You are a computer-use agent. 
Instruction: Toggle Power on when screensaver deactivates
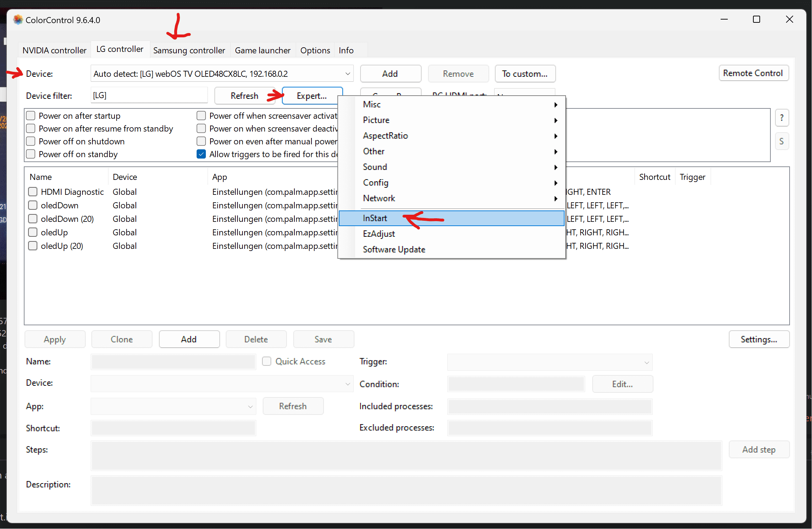(201, 128)
